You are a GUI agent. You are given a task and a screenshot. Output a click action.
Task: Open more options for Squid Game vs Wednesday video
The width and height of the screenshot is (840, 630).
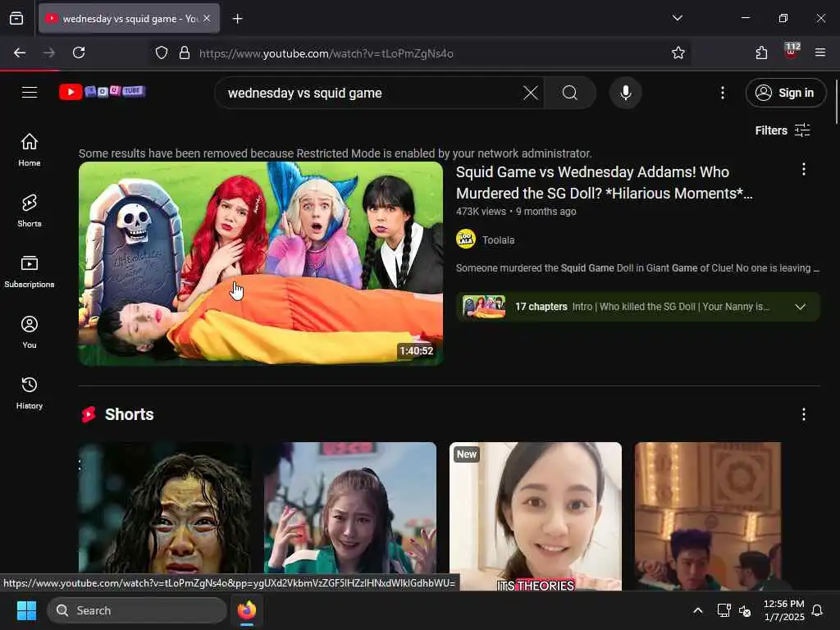click(804, 169)
